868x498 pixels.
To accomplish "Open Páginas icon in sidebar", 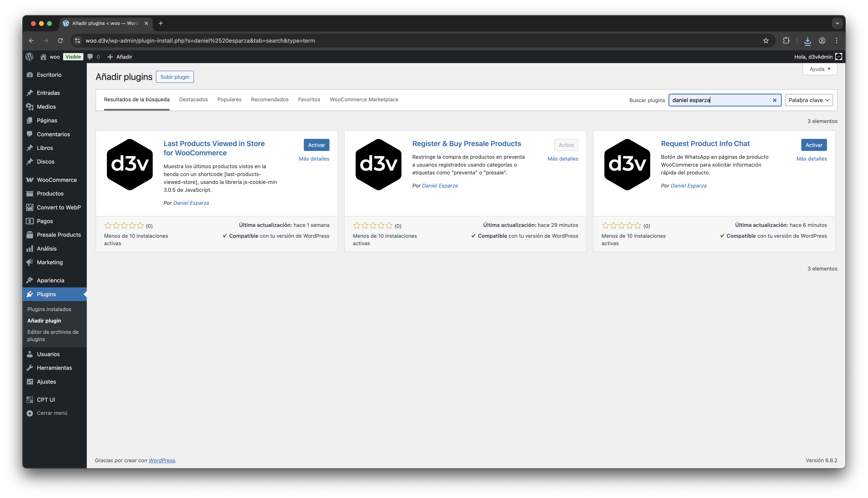I will tap(30, 120).
